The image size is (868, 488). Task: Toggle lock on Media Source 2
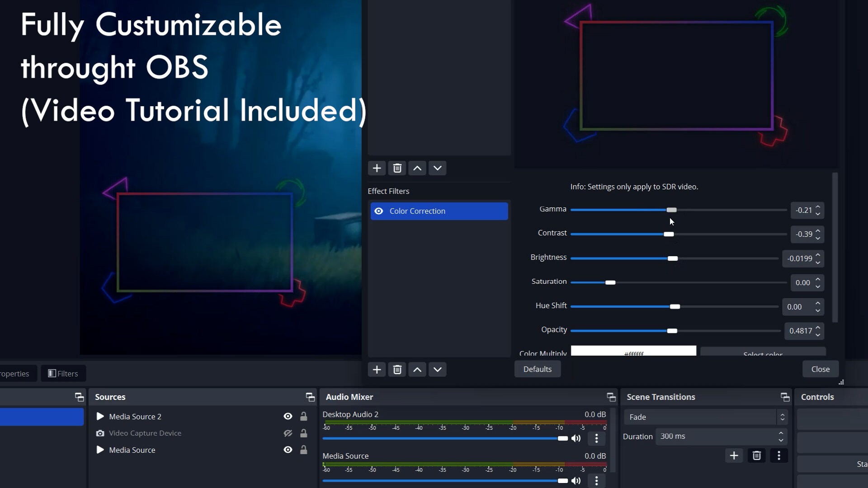[x=304, y=416]
